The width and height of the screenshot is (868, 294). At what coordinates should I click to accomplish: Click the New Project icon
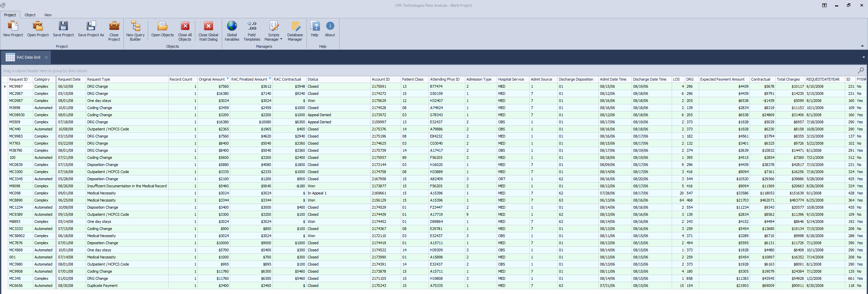click(13, 26)
